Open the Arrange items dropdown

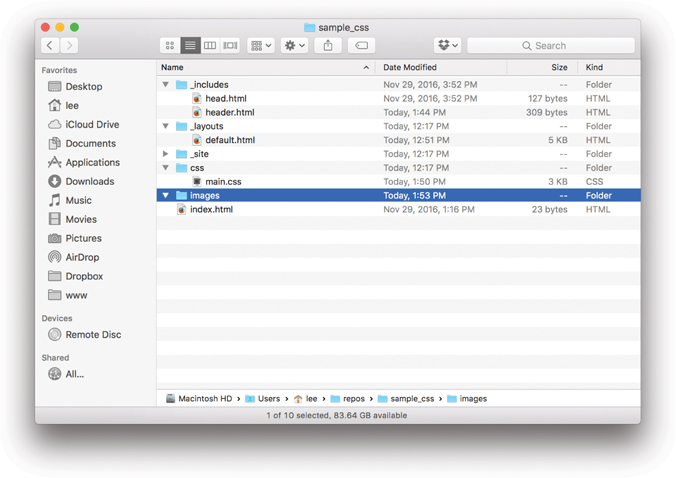click(261, 46)
